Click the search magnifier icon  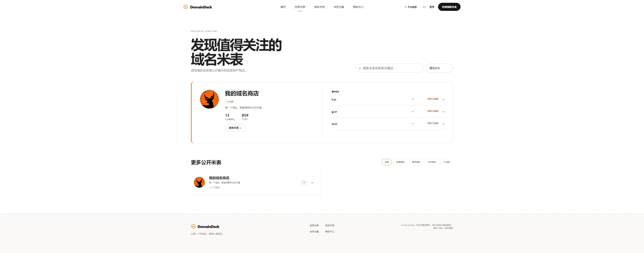coord(360,68)
